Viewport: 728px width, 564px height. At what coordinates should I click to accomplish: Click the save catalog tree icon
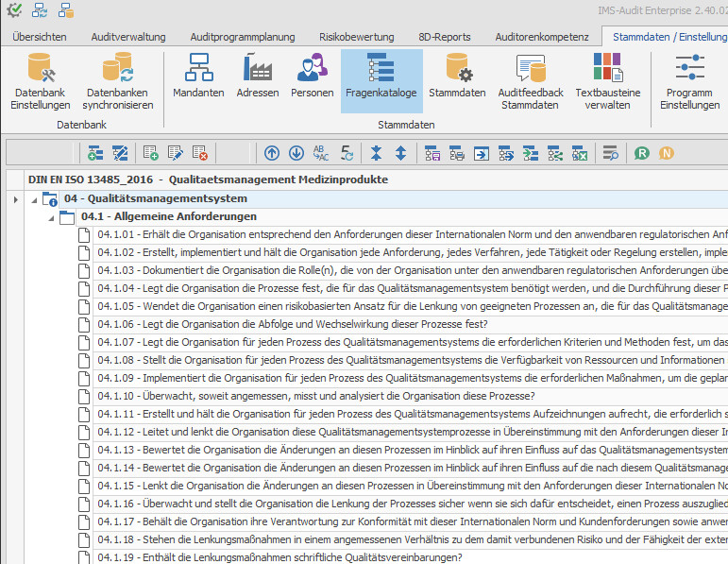click(x=432, y=153)
